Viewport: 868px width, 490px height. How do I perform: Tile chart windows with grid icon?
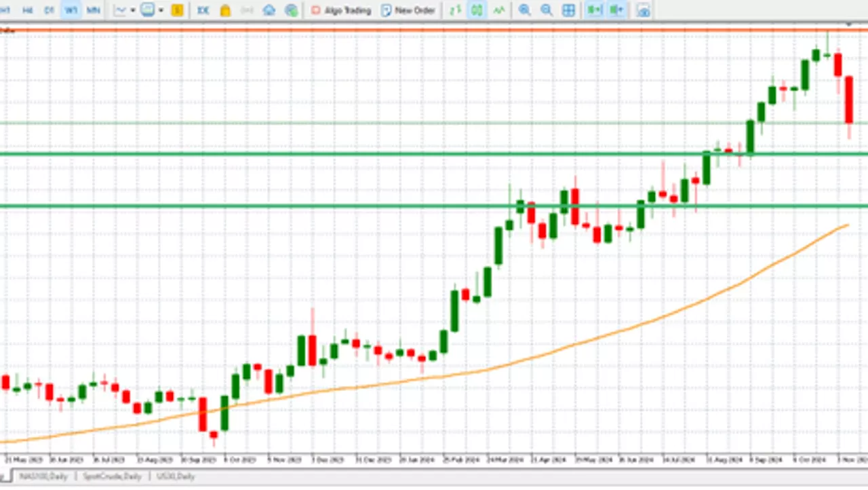[568, 10]
